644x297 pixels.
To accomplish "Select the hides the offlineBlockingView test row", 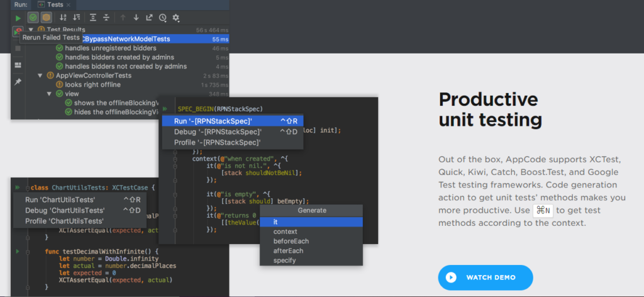I will [112, 112].
